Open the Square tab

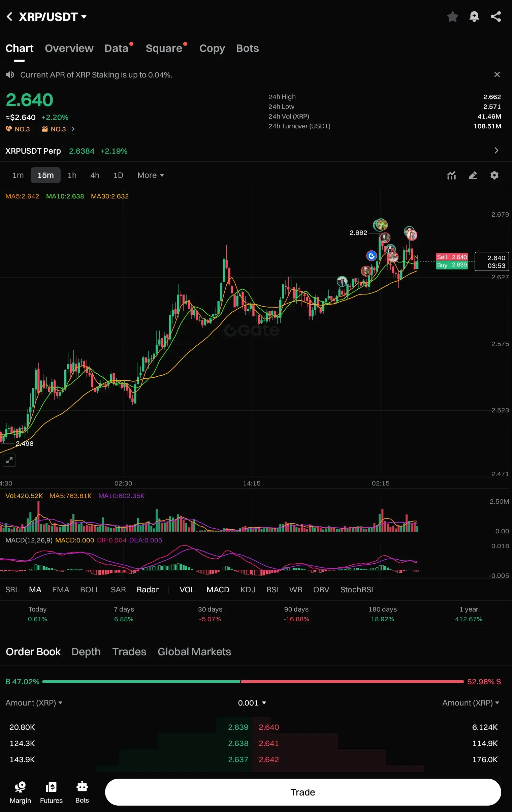click(x=165, y=49)
